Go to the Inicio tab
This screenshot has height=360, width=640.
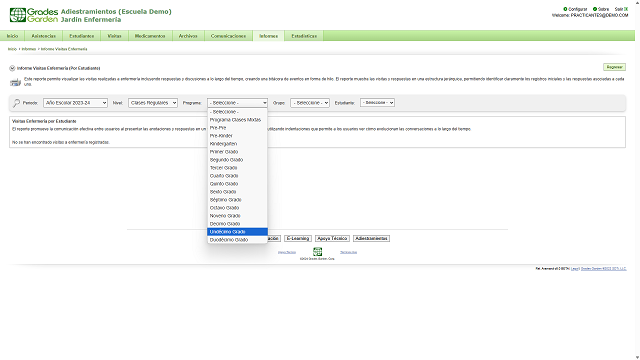coord(12,36)
